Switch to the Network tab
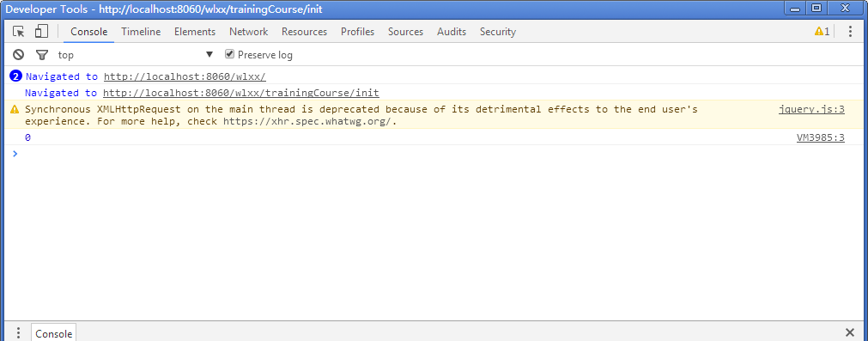Image resolution: width=868 pixels, height=341 pixels. [x=249, y=32]
